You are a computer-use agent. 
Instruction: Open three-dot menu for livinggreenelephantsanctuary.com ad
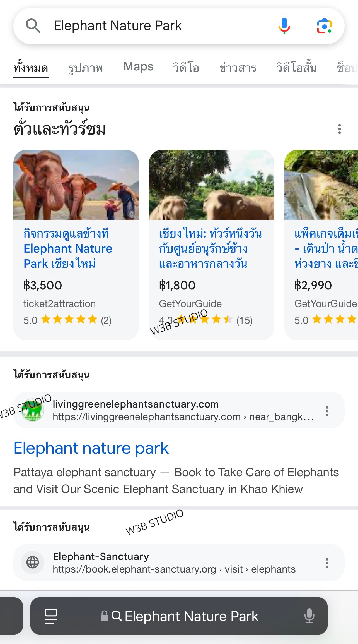(x=327, y=411)
